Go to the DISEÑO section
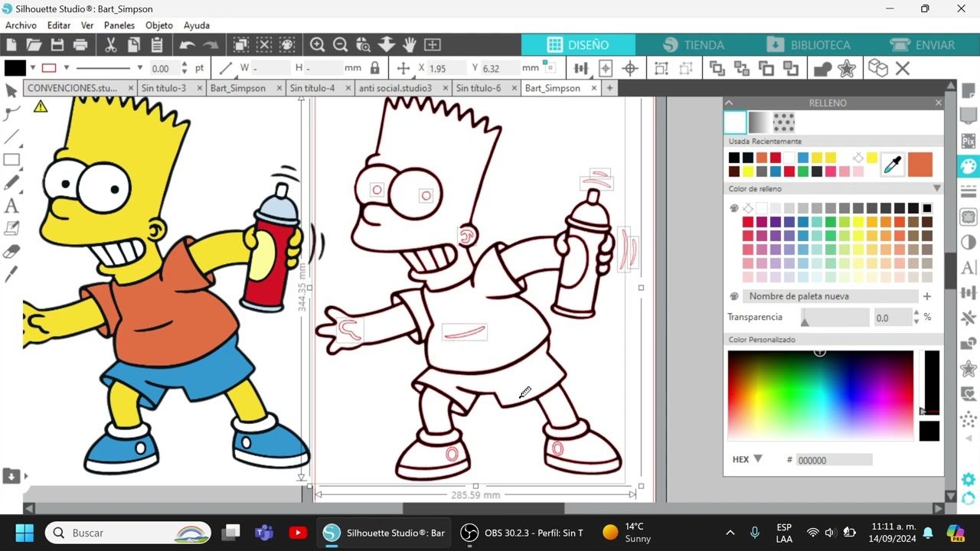980x551 pixels. pyautogui.click(x=578, y=45)
